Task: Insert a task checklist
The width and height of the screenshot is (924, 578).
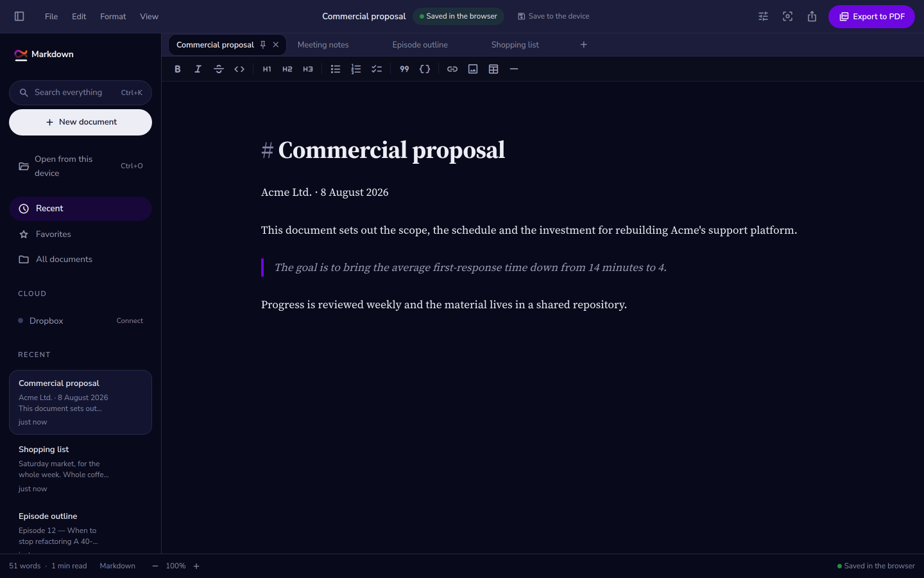Action: click(377, 69)
